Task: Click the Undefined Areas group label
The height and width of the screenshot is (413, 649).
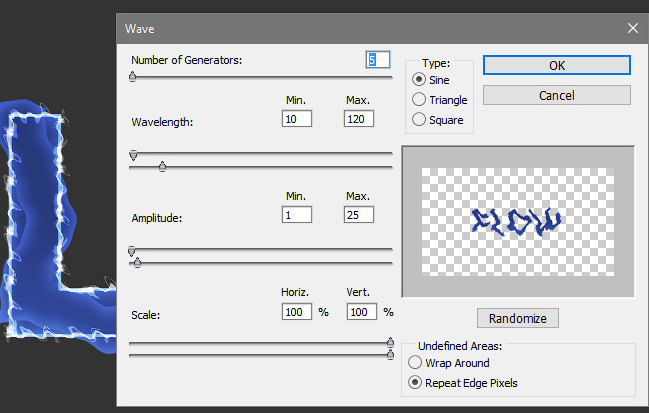Action: pos(460,346)
